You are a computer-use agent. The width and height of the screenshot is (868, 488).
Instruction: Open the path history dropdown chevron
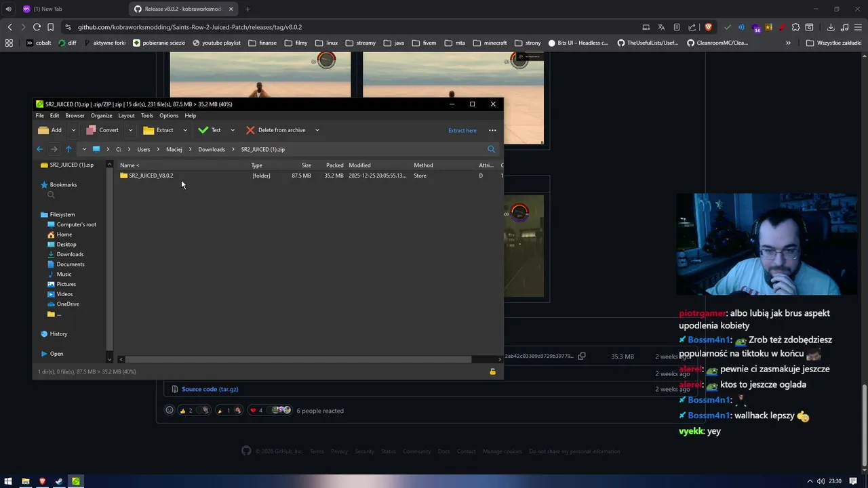84,149
